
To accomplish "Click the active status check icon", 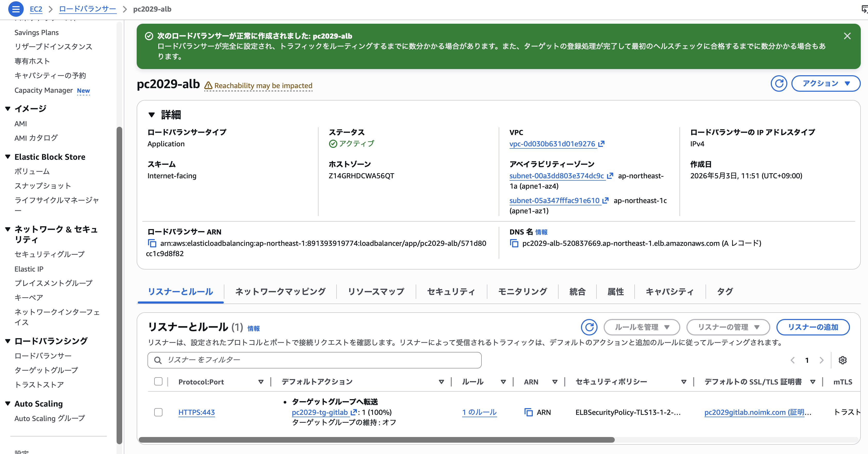I will 333,144.
